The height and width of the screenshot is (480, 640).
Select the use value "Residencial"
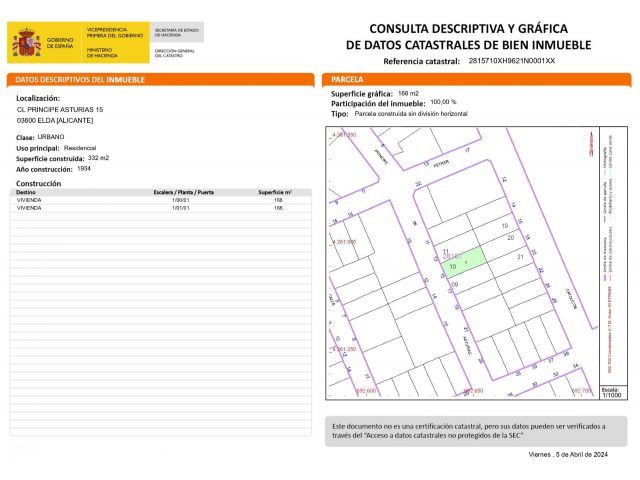pyautogui.click(x=80, y=148)
